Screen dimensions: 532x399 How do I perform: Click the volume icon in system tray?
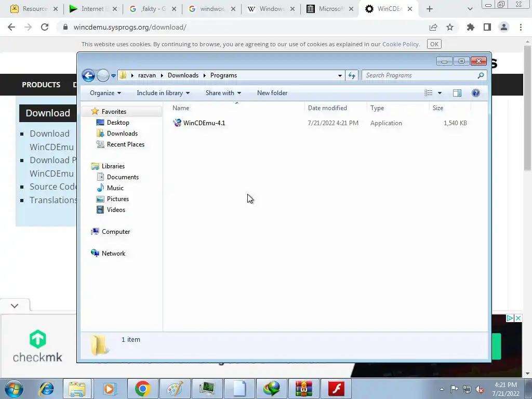(x=480, y=389)
